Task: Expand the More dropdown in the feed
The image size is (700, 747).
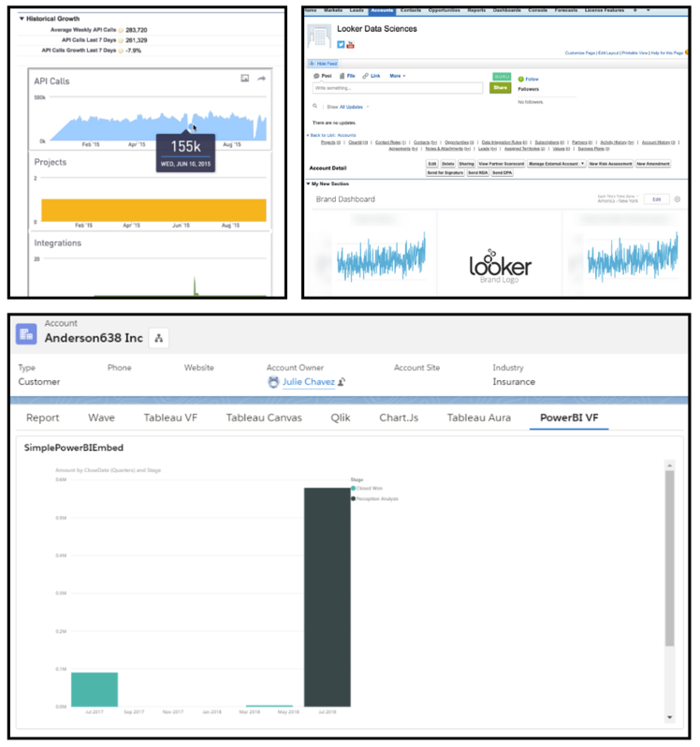Action: pos(397,76)
